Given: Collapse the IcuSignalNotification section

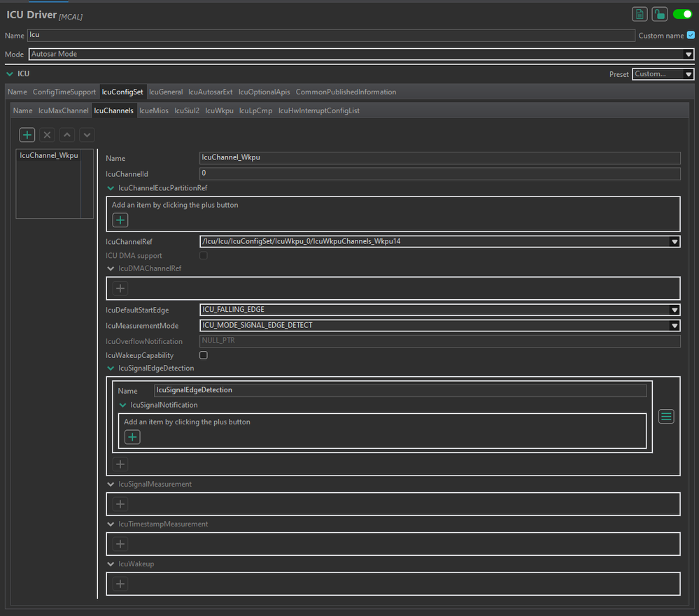Looking at the screenshot, I should pyautogui.click(x=122, y=406).
